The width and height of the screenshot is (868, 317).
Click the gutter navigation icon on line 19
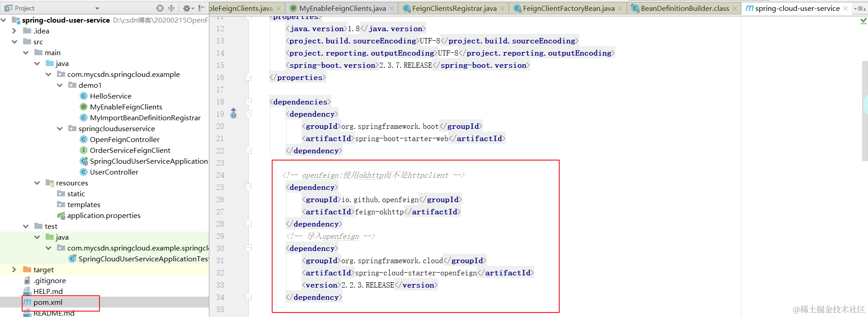233,114
